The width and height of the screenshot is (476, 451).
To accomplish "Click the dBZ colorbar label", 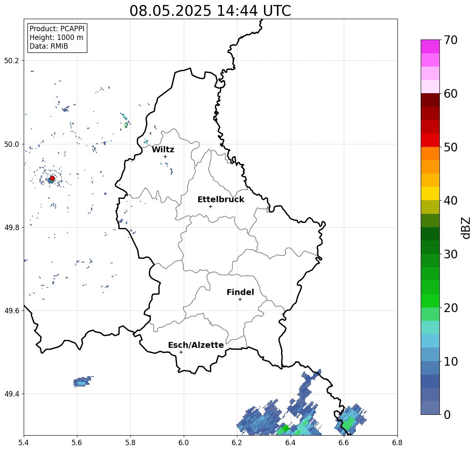I will click(x=465, y=227).
